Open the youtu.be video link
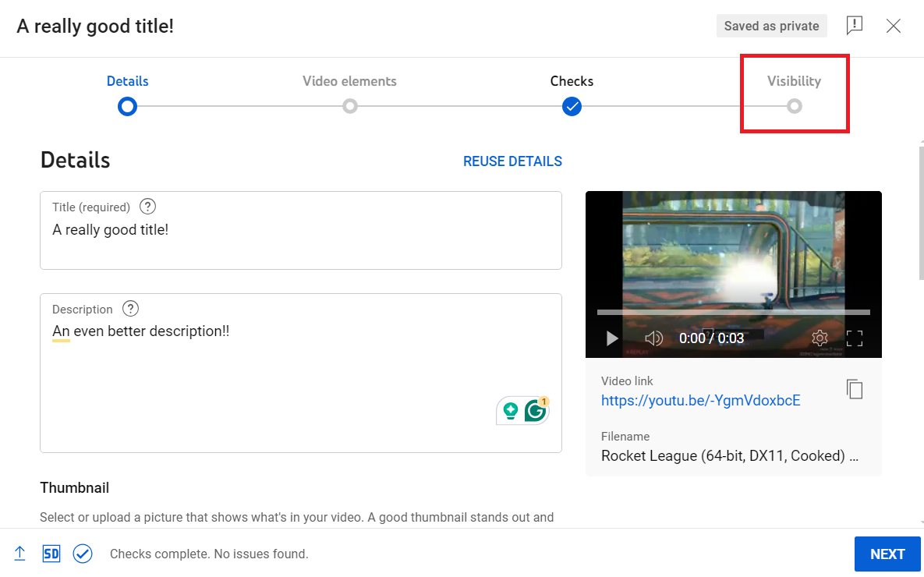The width and height of the screenshot is (924, 577). click(700, 400)
